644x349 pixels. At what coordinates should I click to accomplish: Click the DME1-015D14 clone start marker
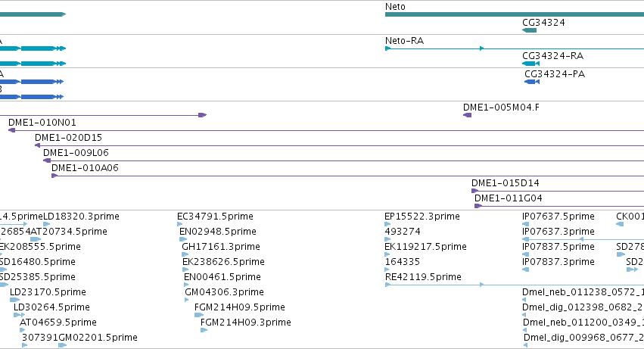coord(474,191)
